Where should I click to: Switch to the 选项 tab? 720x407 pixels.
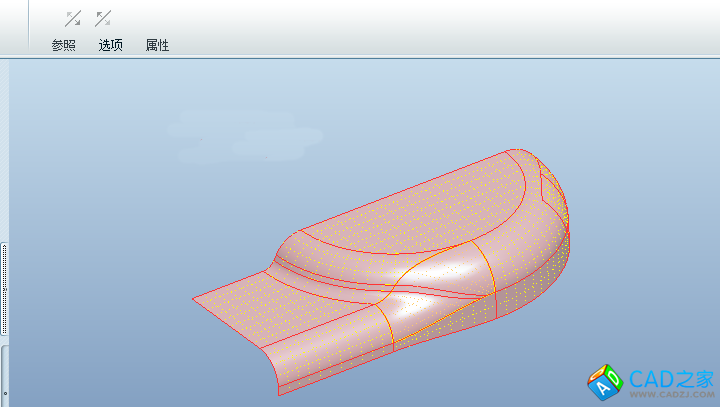111,46
